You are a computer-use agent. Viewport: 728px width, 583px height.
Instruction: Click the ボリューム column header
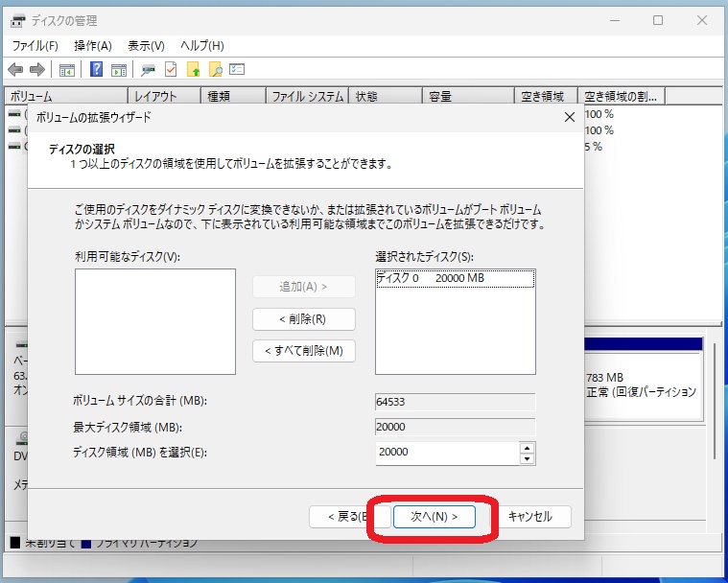point(66,97)
